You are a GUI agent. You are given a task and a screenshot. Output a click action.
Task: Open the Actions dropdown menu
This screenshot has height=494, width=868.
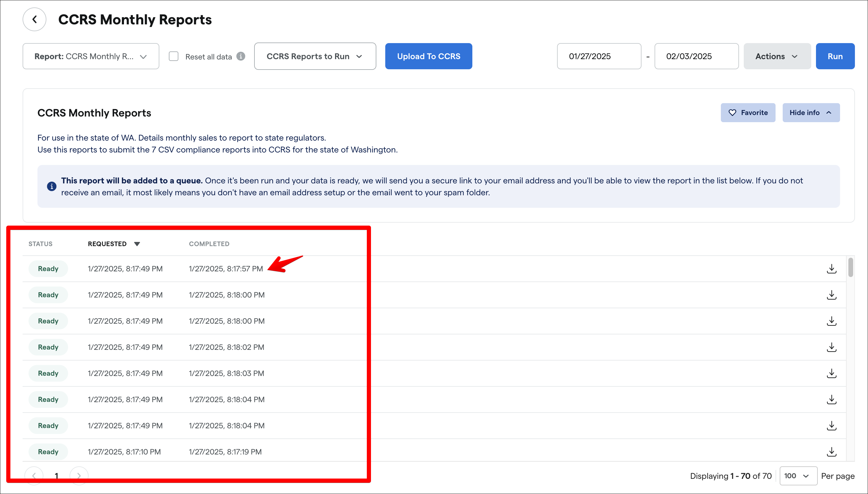tap(777, 56)
